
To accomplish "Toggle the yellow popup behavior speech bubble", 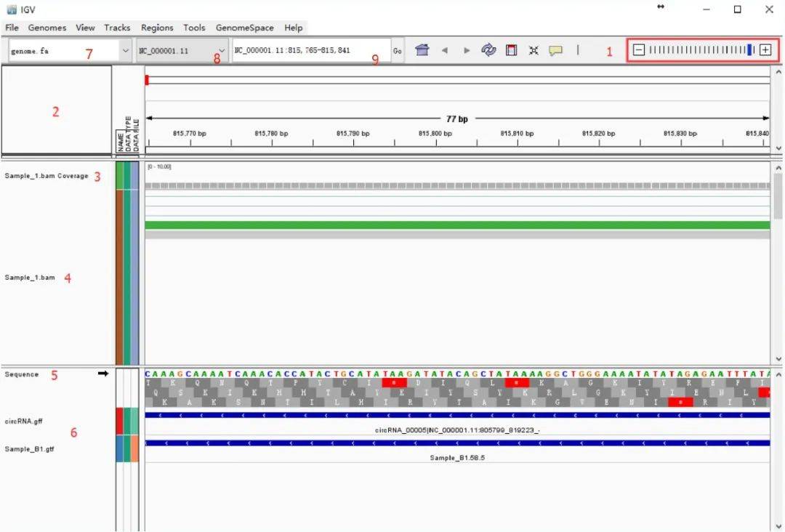I will 556,50.
